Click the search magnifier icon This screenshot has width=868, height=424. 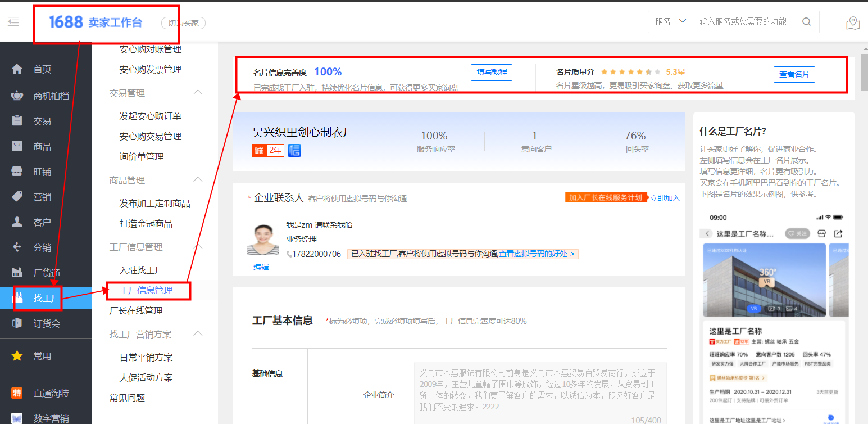tap(806, 21)
